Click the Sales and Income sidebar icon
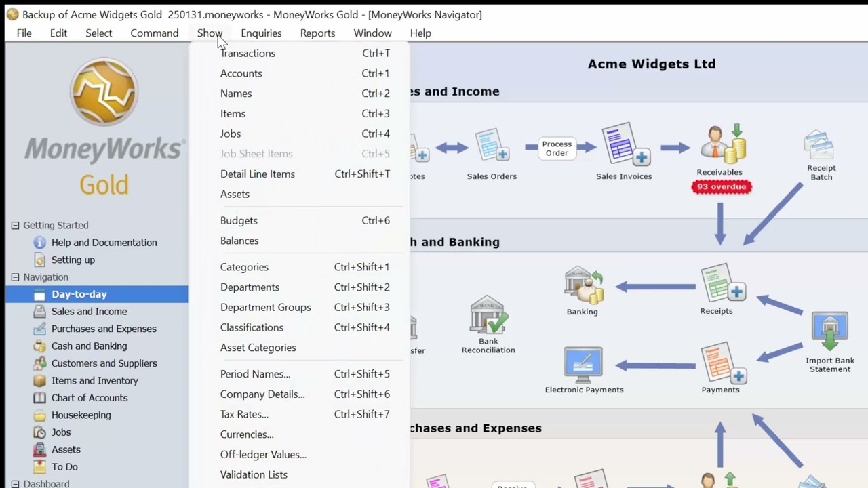 [x=39, y=312]
